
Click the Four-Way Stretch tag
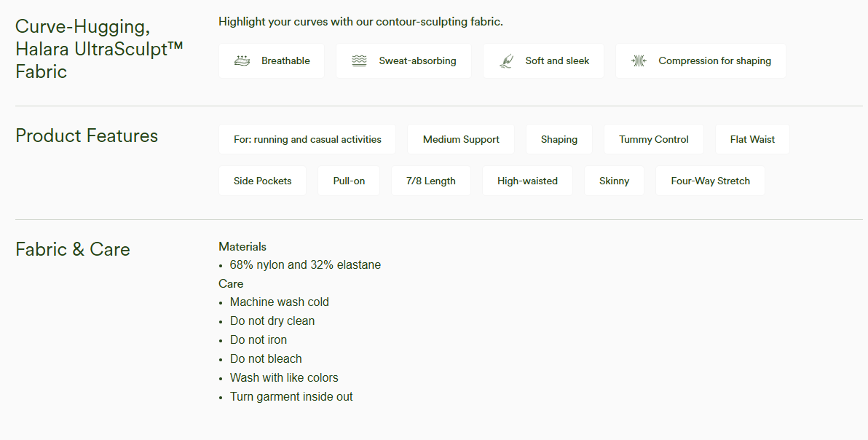pos(710,181)
